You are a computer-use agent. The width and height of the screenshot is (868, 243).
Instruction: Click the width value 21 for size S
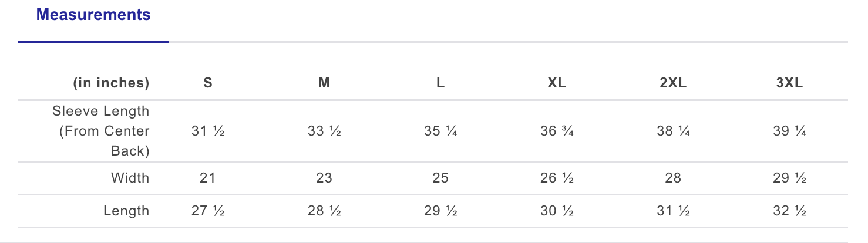click(207, 178)
